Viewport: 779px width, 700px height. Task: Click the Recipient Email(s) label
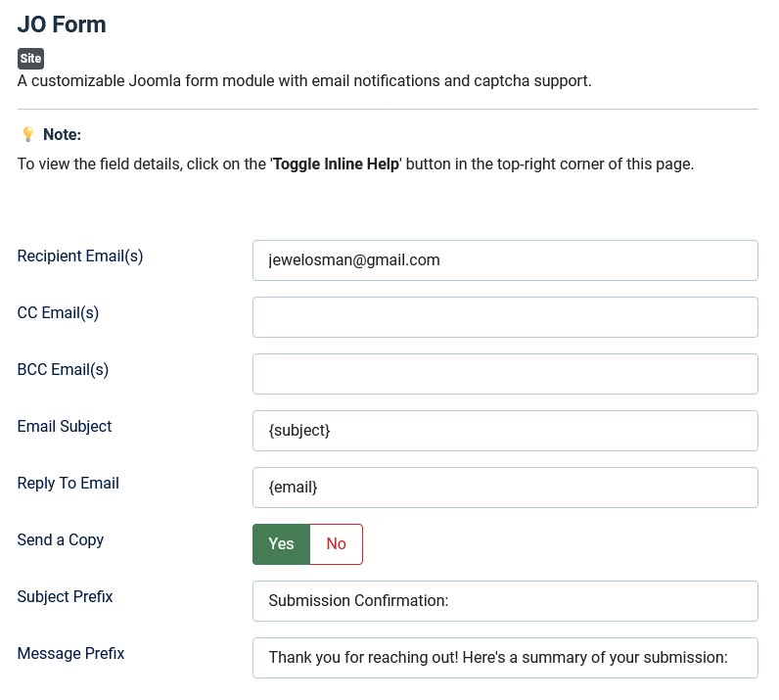(x=80, y=257)
